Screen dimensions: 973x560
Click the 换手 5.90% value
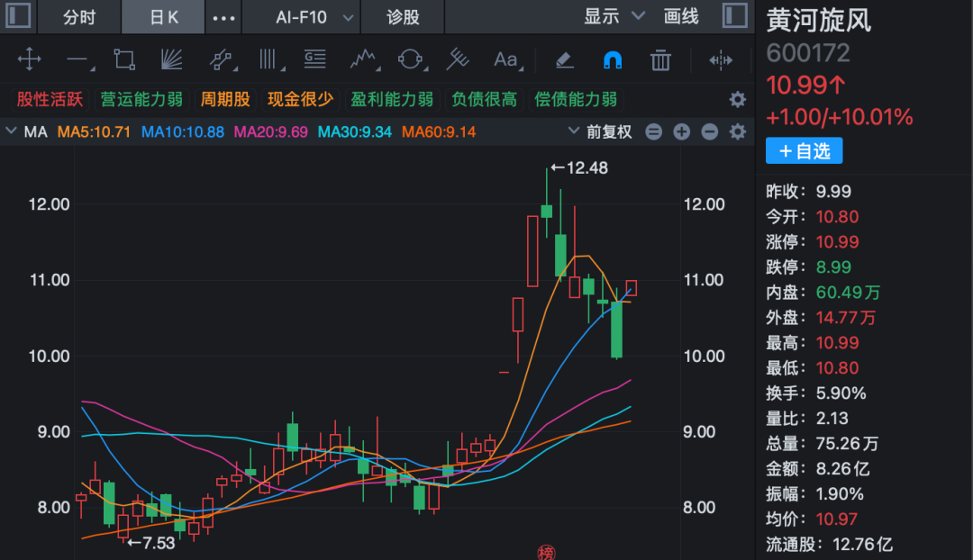pyautogui.click(x=841, y=393)
